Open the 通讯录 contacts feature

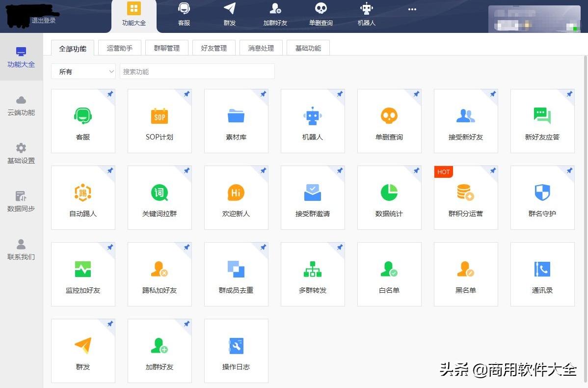tap(542, 274)
